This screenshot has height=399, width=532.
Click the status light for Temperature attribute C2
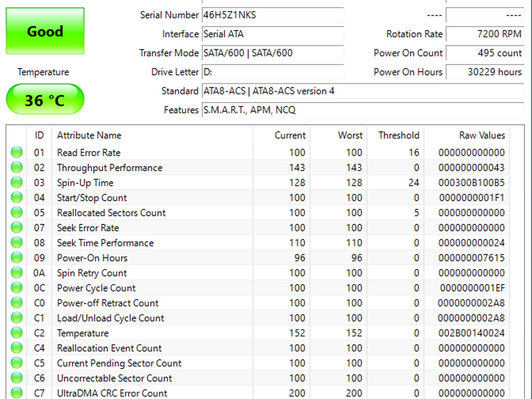[x=16, y=333]
